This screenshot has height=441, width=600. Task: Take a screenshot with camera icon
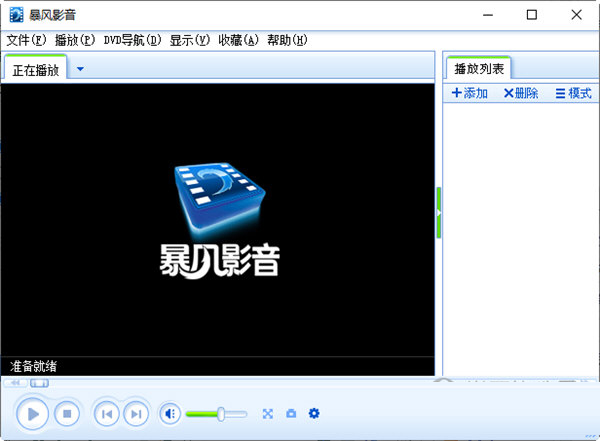point(291,413)
